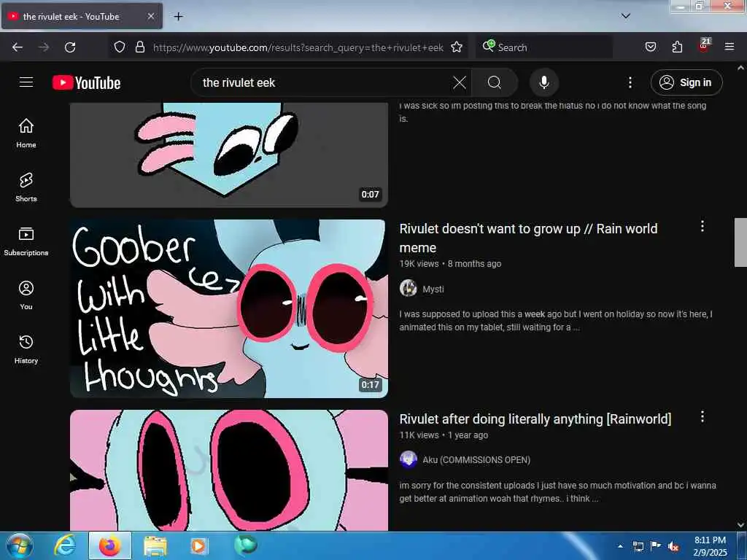747x560 pixels.
Task: Click the scrollbar up arrow
Action: click(741, 68)
